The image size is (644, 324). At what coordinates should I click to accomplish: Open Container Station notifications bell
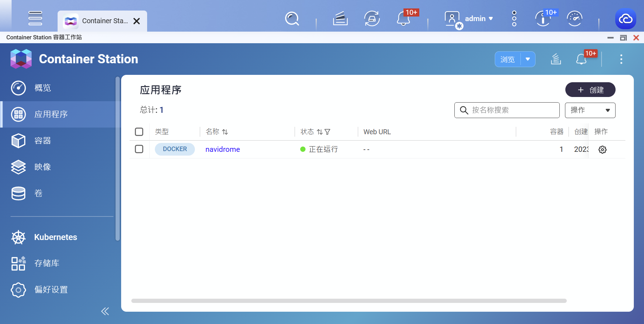581,59
